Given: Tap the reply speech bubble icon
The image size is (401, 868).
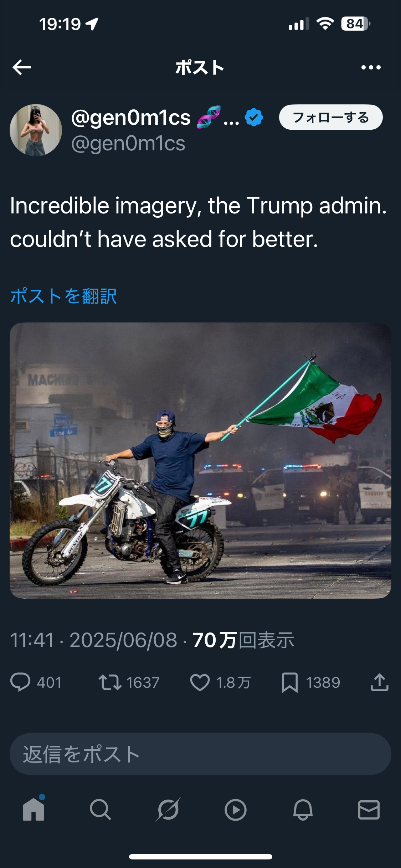Looking at the screenshot, I should 20,682.
